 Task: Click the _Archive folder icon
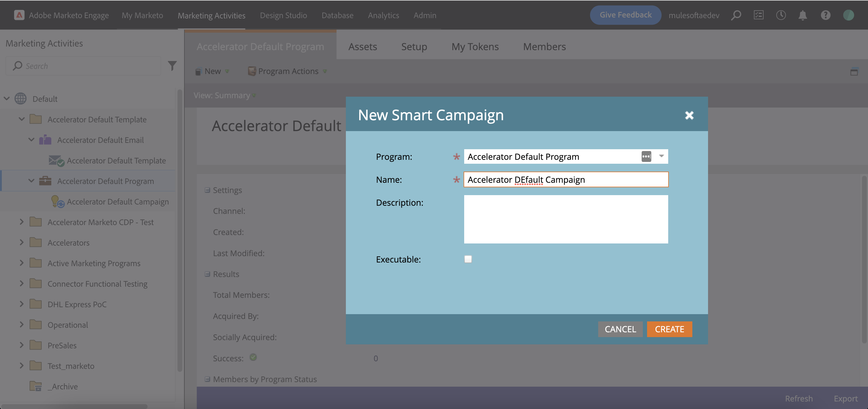click(36, 386)
